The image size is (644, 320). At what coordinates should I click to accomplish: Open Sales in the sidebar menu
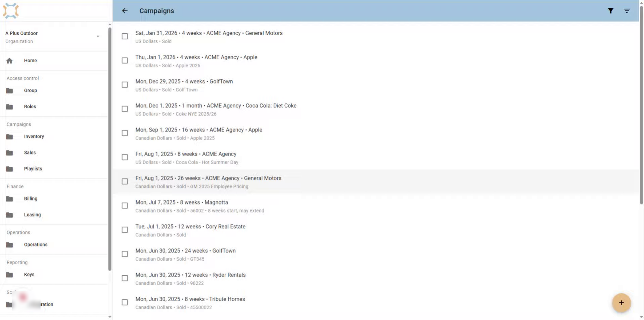click(30, 153)
